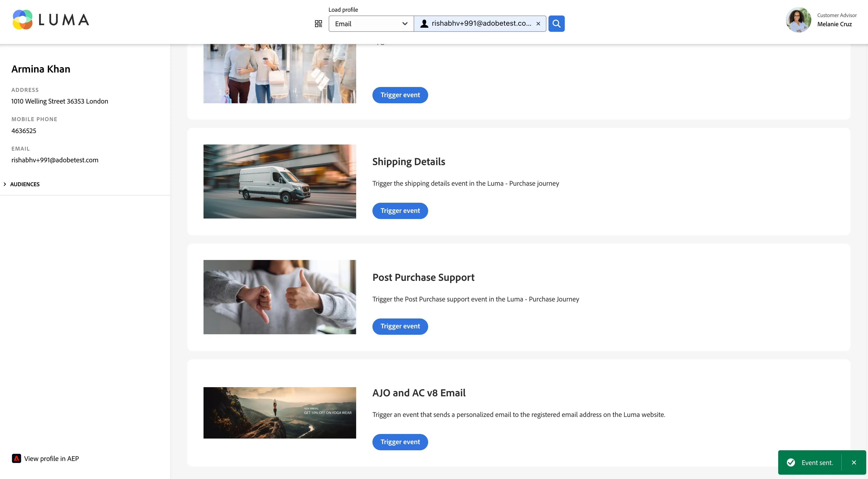Image resolution: width=868 pixels, height=479 pixels.
Task: Dismiss the Event sent notification
Action: coord(853,462)
